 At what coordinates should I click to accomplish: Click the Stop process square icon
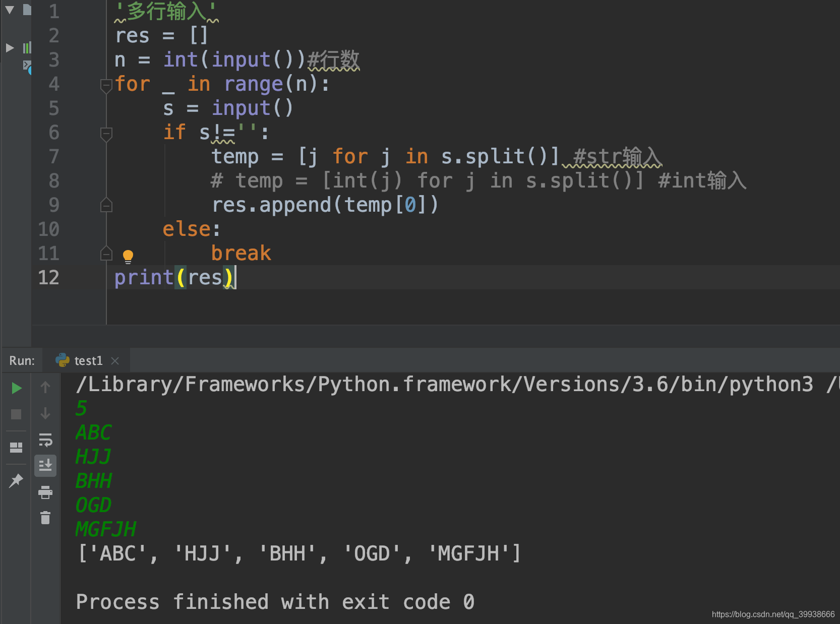[16, 414]
